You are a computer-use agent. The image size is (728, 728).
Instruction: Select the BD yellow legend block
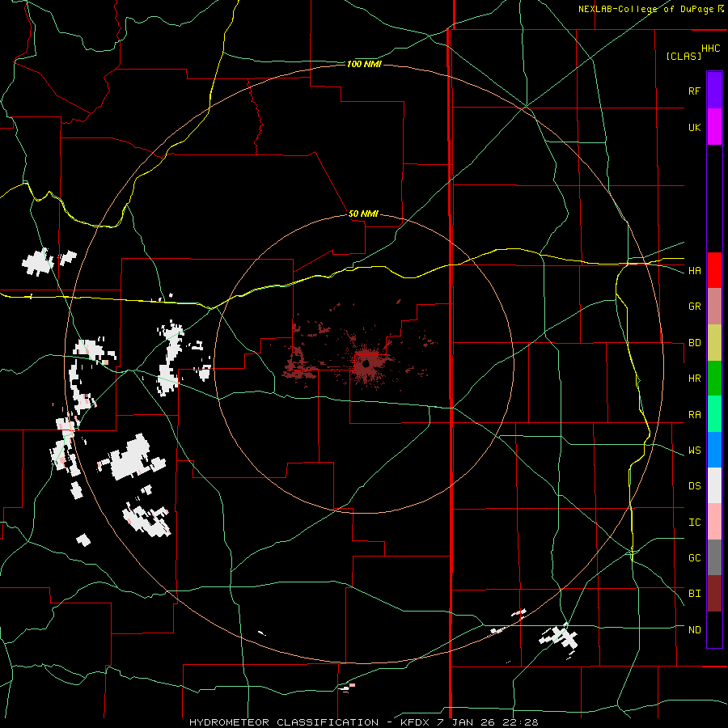click(714, 343)
